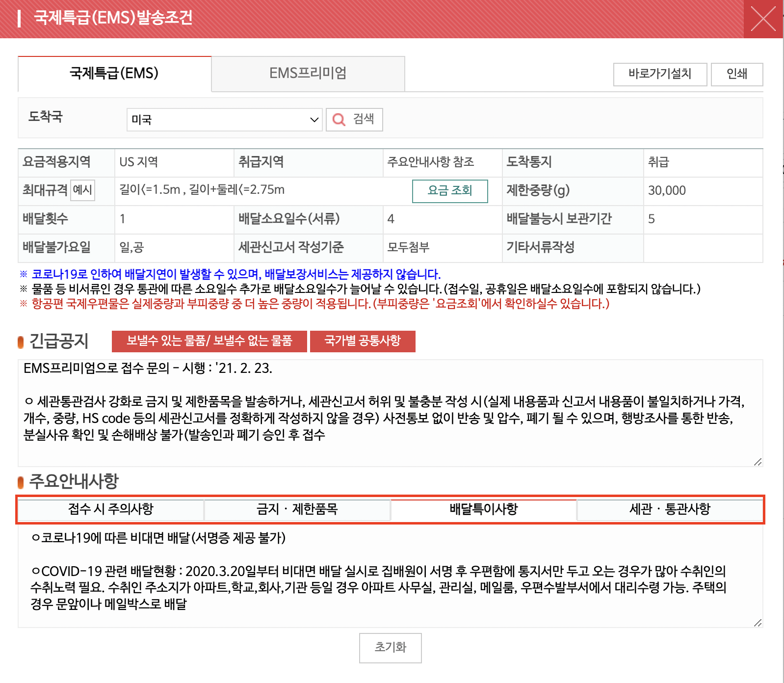This screenshot has height=683, width=784.
Task: Grab the resize handle of 주요안내사항 text area
Action: click(758, 622)
